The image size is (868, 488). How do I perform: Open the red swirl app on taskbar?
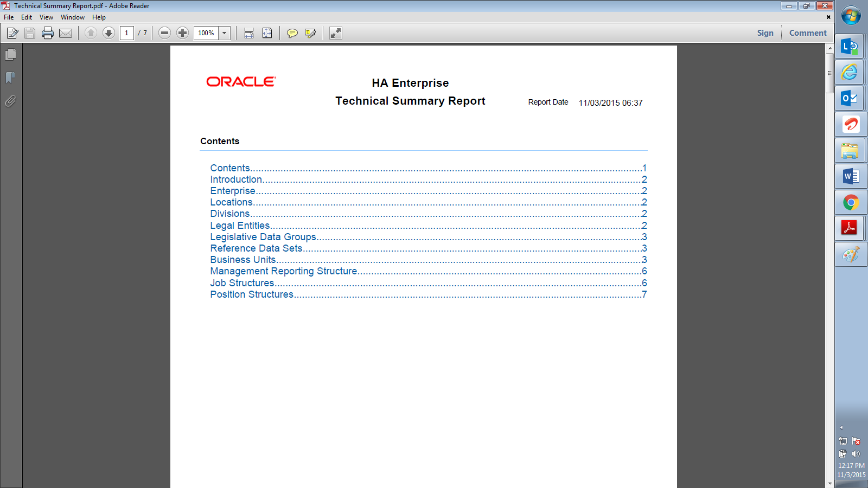click(x=850, y=125)
